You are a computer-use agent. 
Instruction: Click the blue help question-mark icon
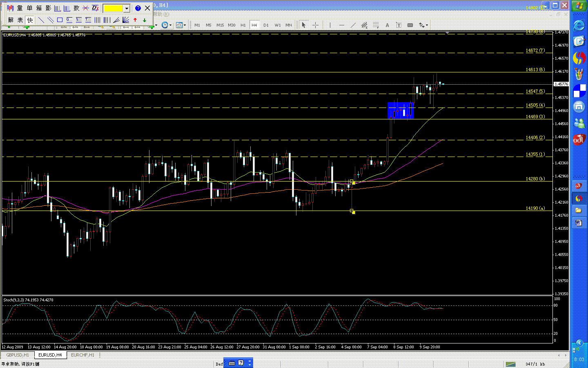point(138,8)
